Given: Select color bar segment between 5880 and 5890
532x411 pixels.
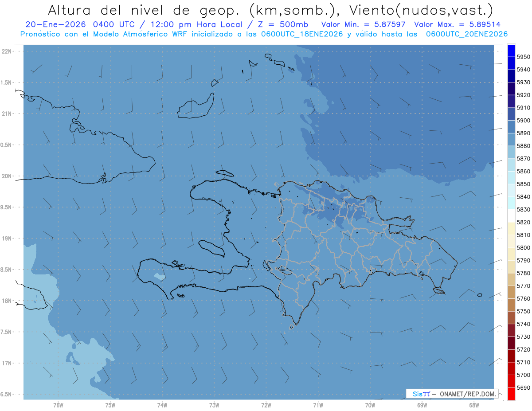Looking at the screenshot, I should point(511,139).
